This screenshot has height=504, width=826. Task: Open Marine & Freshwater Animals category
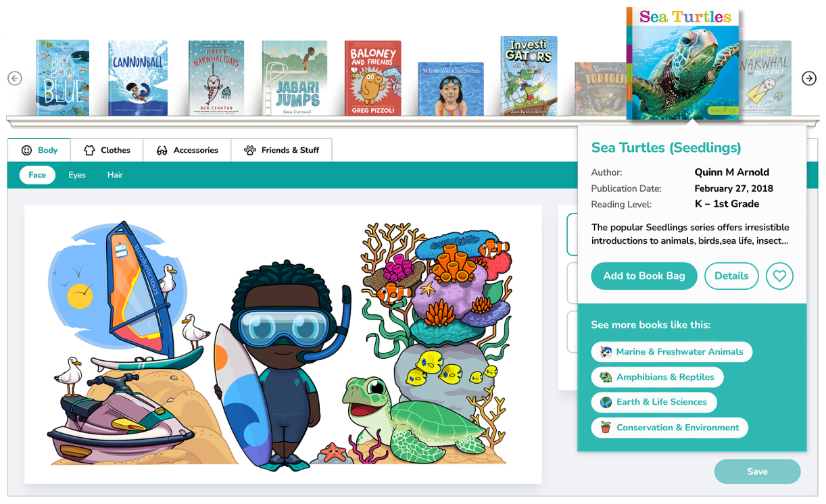(x=672, y=352)
